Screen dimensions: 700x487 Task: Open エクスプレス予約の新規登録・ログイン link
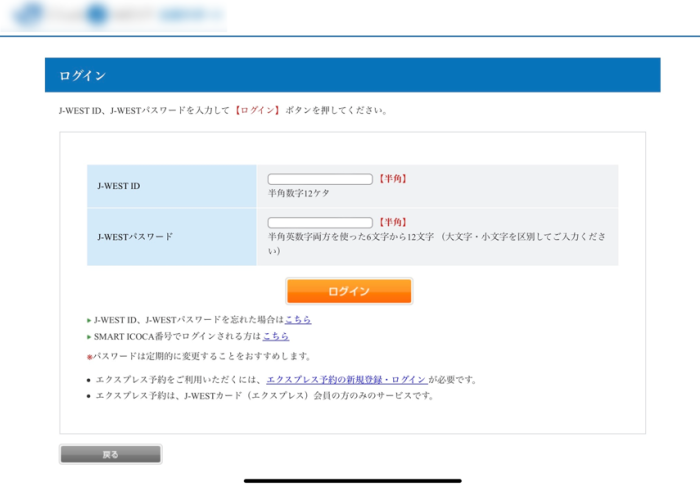pos(346,380)
